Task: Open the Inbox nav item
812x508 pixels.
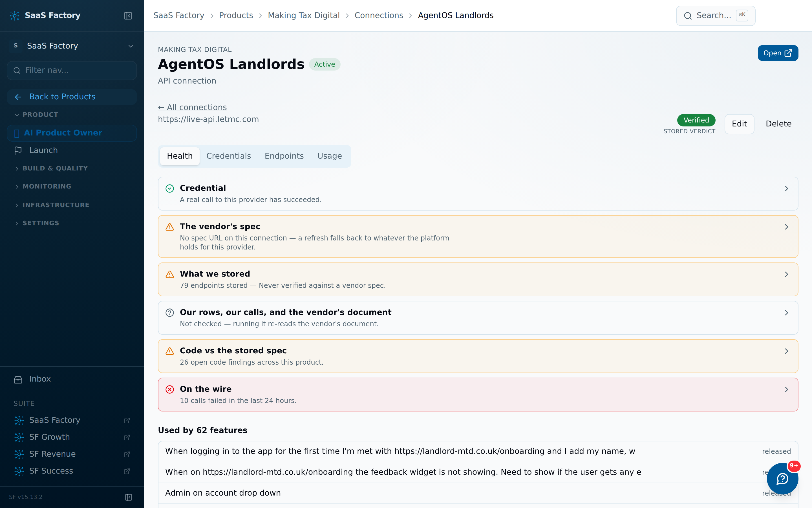Action: [x=72, y=379]
